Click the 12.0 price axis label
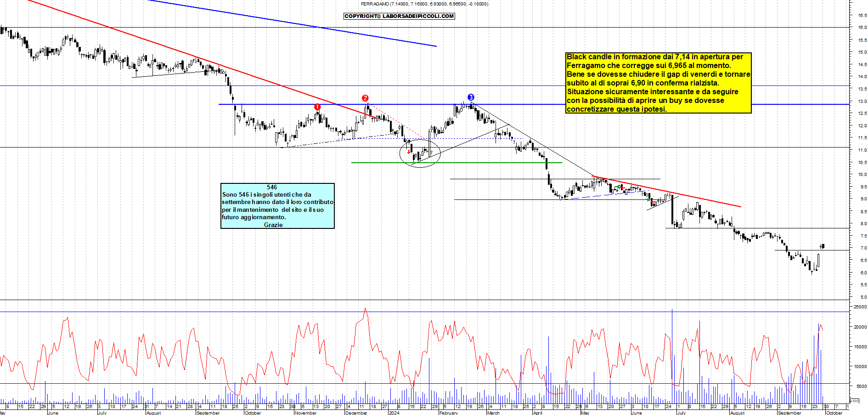The width and height of the screenshot is (868, 415). pyautogui.click(x=862, y=125)
